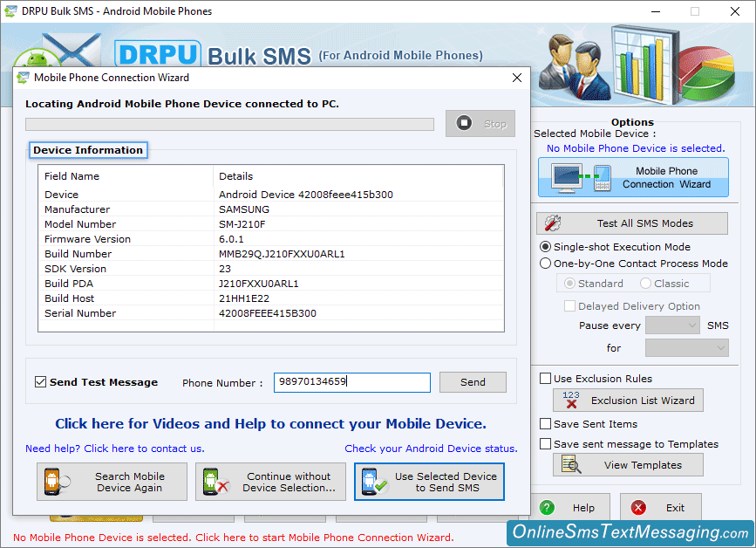The height and width of the screenshot is (548, 756).
Task: Click the Stop button
Action: (x=480, y=124)
